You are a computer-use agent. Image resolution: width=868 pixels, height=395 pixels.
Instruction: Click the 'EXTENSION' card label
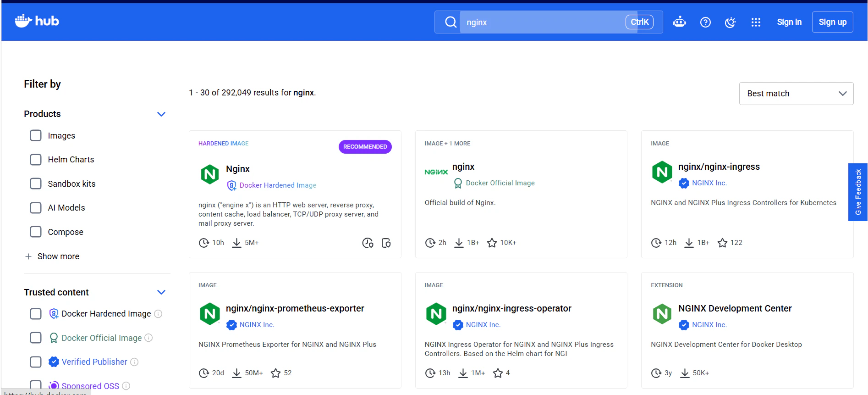coord(667,285)
